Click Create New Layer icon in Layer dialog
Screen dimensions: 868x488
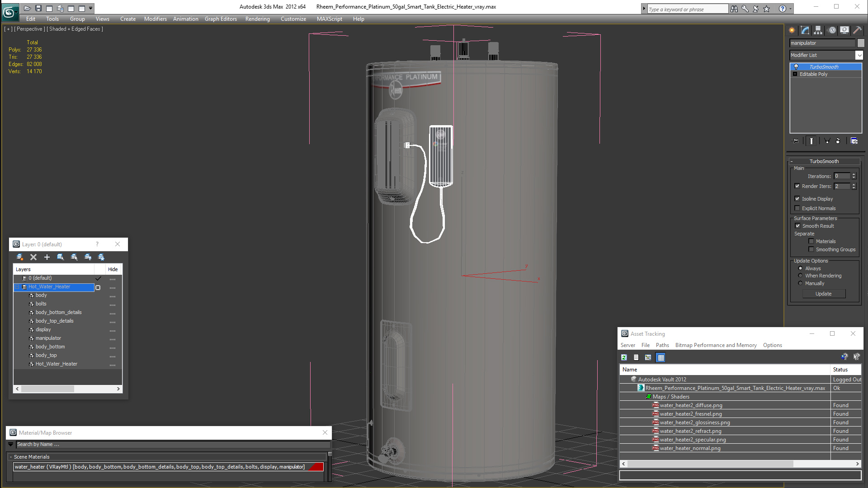20,257
